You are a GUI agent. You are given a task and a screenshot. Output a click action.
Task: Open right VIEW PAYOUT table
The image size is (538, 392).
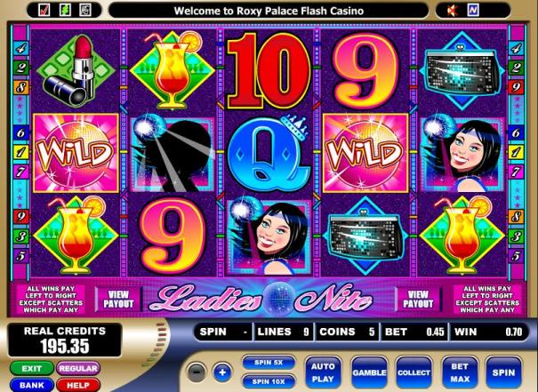coord(418,299)
